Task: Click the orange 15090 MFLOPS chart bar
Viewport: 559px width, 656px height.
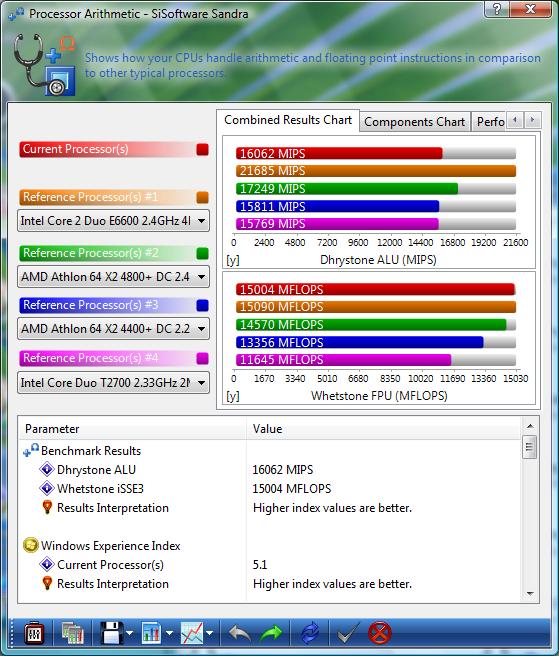Action: 376,307
